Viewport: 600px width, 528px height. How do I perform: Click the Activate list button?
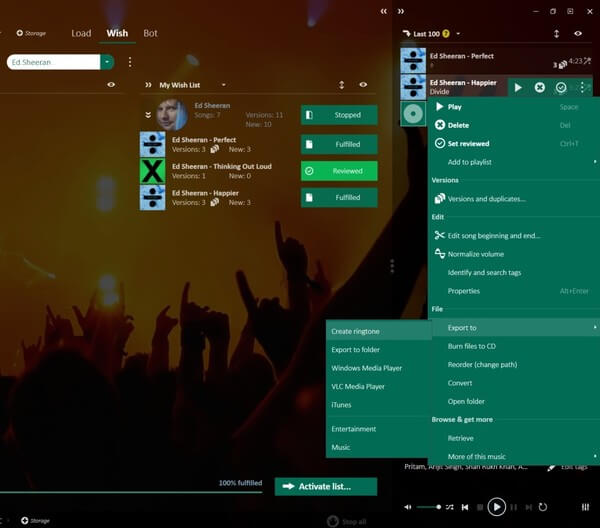326,486
